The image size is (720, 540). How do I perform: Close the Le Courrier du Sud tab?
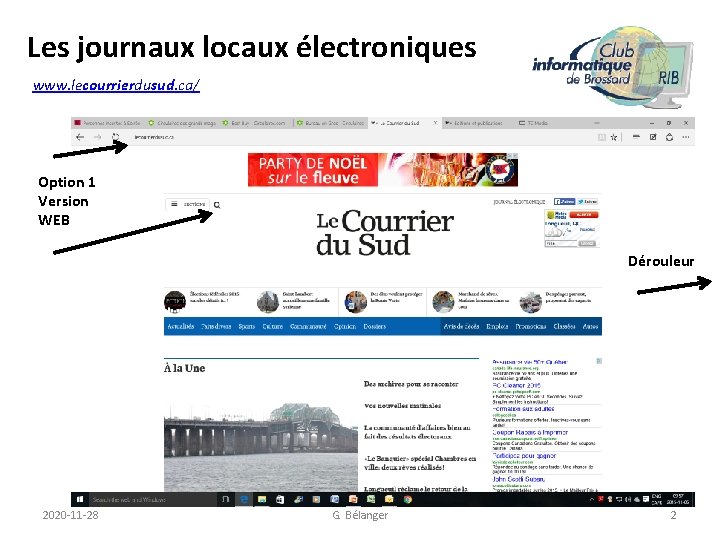click(435, 123)
